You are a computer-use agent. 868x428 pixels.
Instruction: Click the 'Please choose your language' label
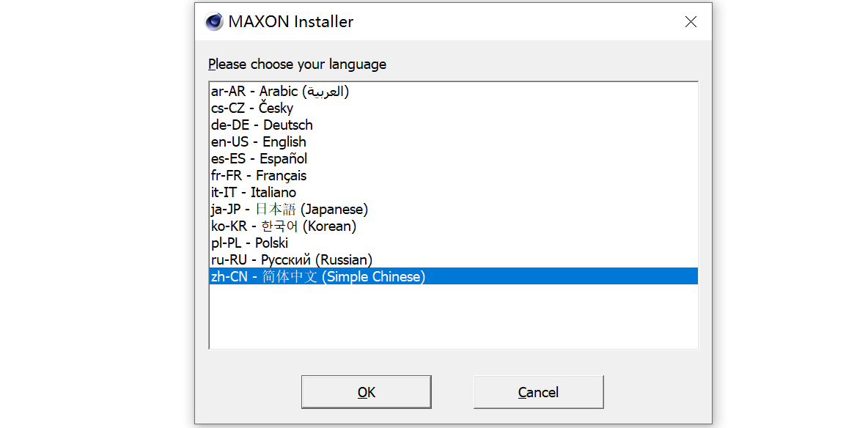click(x=297, y=64)
